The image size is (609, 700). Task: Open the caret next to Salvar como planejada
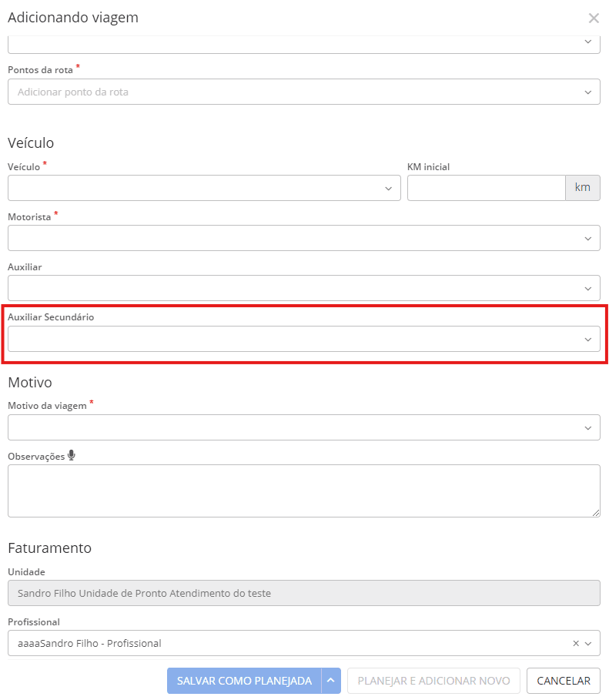[x=331, y=681]
